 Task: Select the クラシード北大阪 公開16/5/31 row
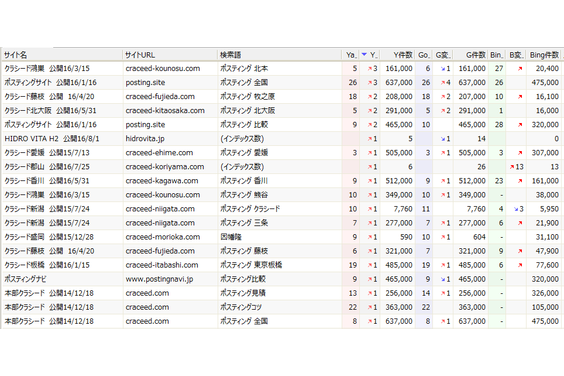50,110
